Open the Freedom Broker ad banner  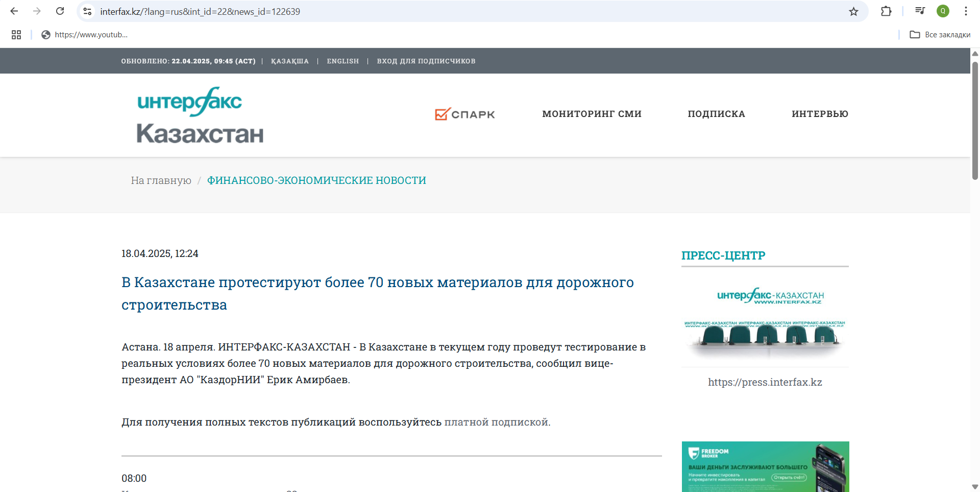pyautogui.click(x=765, y=466)
